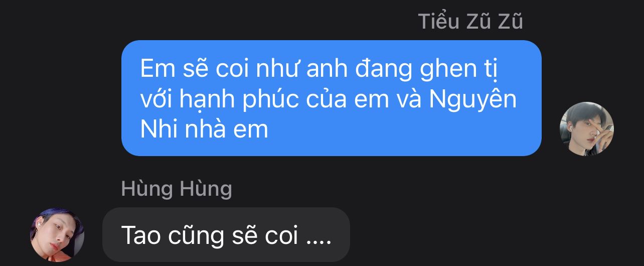Open Tiểu Zũ Zũ's profile picture
644x266 pixels.
pyautogui.click(x=586, y=129)
